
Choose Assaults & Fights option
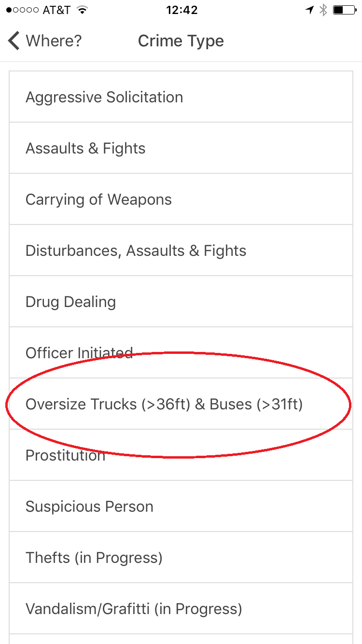click(181, 148)
